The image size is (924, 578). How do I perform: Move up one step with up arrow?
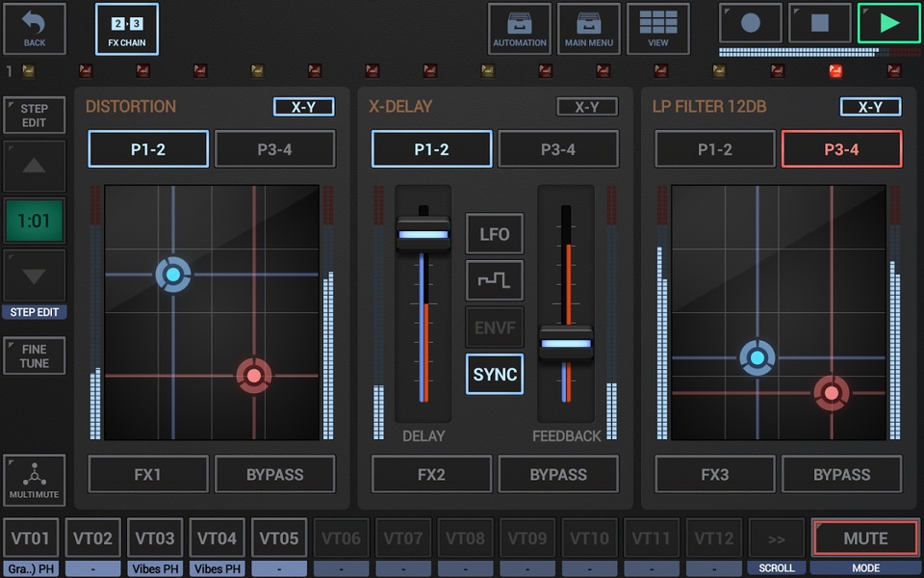point(35,167)
